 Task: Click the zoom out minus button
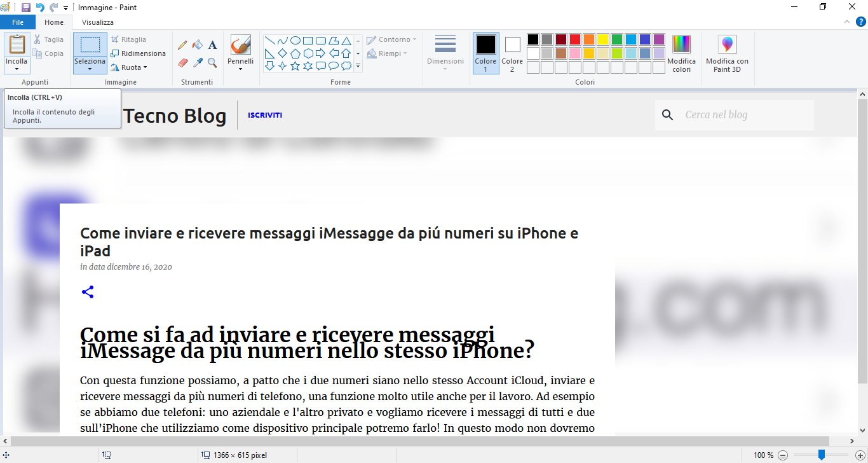pyautogui.click(x=783, y=455)
